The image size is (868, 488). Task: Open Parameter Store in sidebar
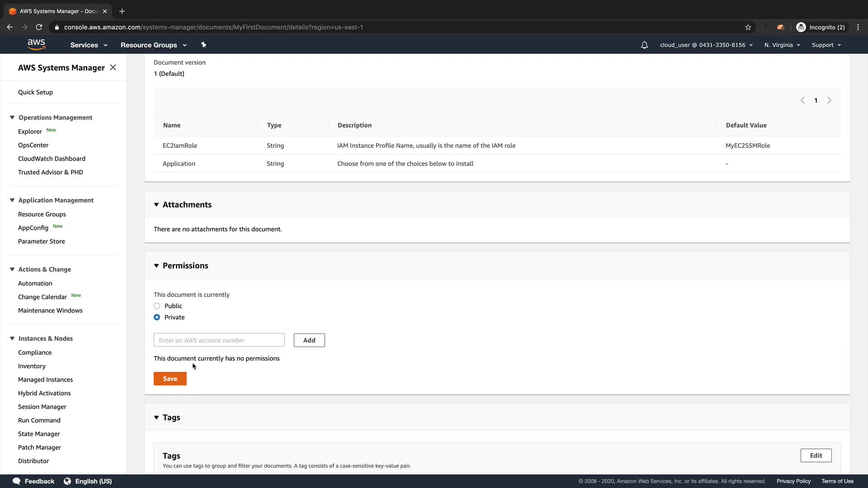[x=42, y=241]
